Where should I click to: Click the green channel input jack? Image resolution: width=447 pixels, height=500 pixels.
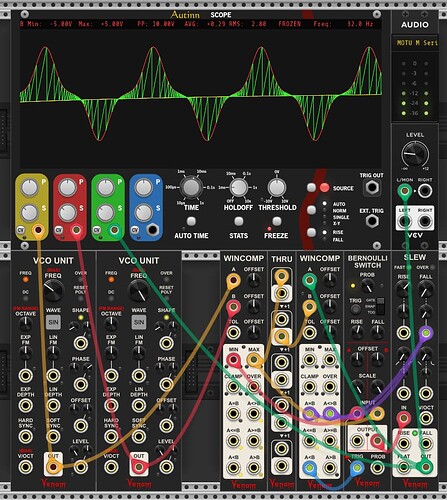point(115,230)
